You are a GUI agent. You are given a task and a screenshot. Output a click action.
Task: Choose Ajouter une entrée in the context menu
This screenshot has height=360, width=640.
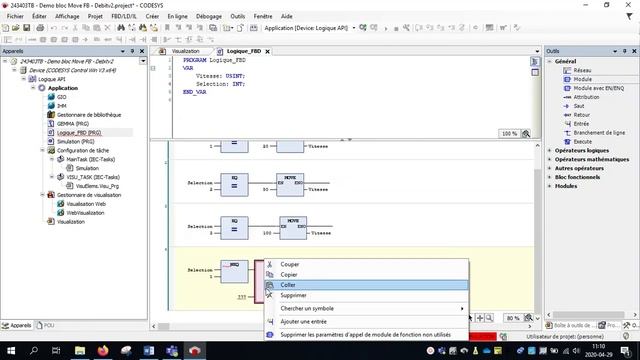(x=367, y=322)
